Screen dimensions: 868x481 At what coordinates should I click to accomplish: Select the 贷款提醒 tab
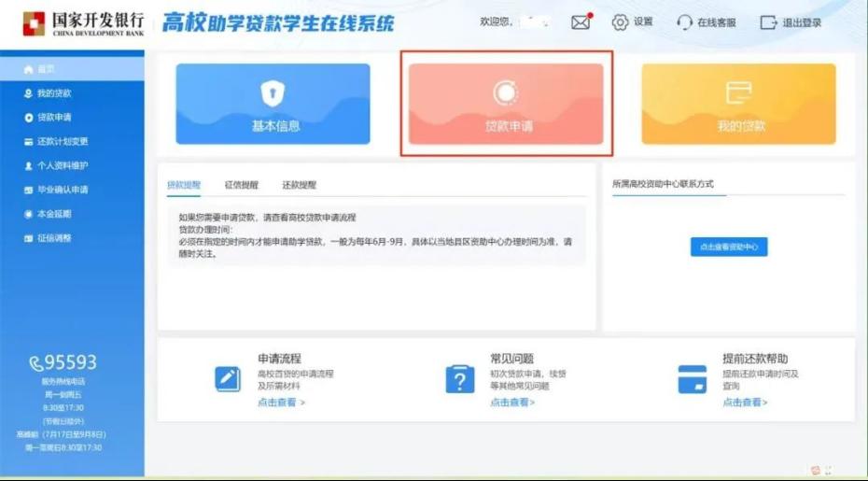(184, 185)
